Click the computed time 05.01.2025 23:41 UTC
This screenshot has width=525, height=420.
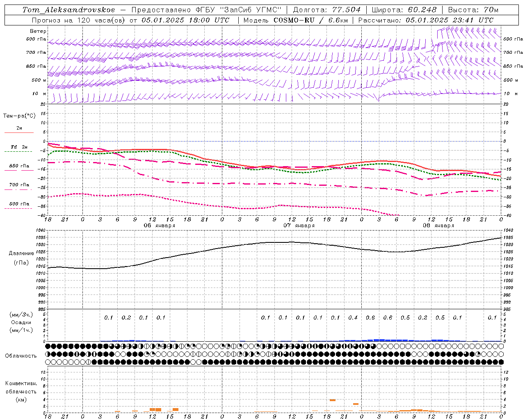(450, 20)
